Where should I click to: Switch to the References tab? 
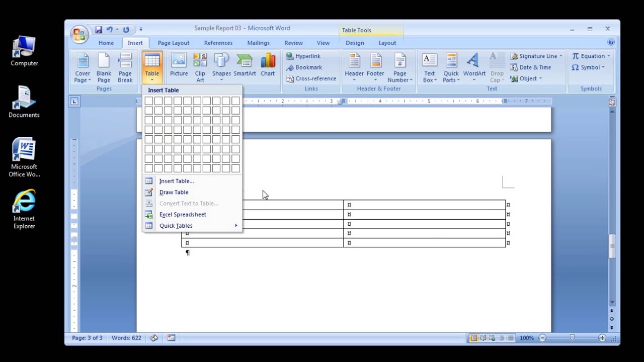(218, 43)
